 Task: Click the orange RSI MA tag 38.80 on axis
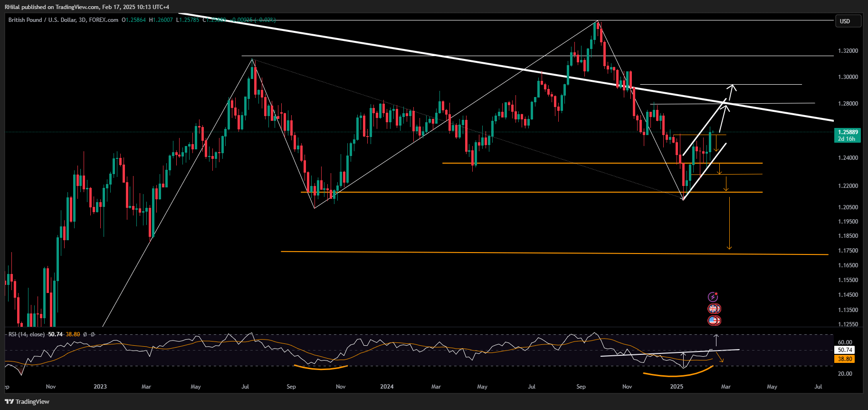845,359
